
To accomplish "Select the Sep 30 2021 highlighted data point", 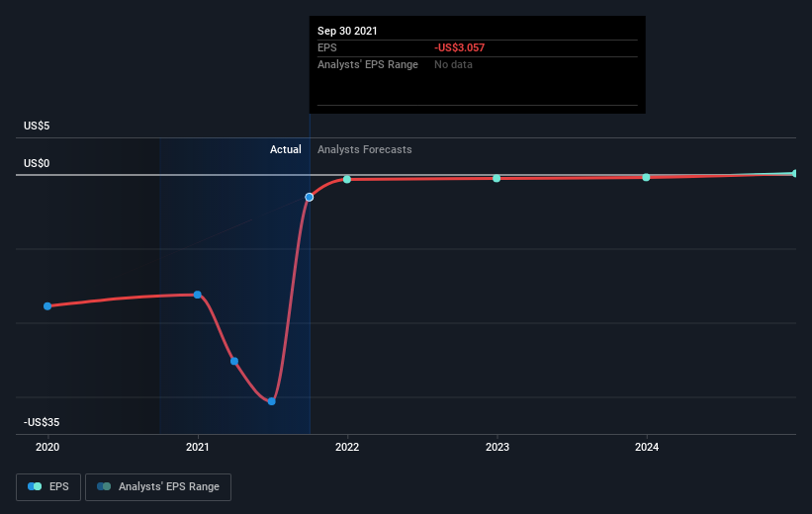I will click(310, 198).
